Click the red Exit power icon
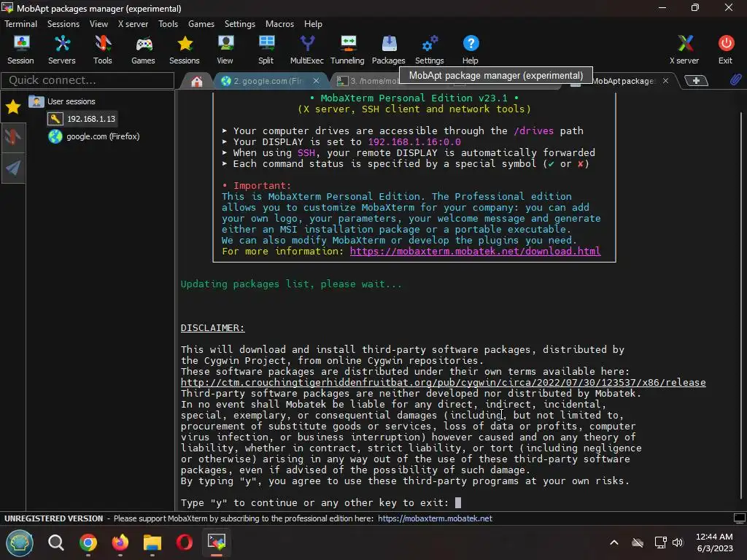The width and height of the screenshot is (747, 560). [726, 50]
